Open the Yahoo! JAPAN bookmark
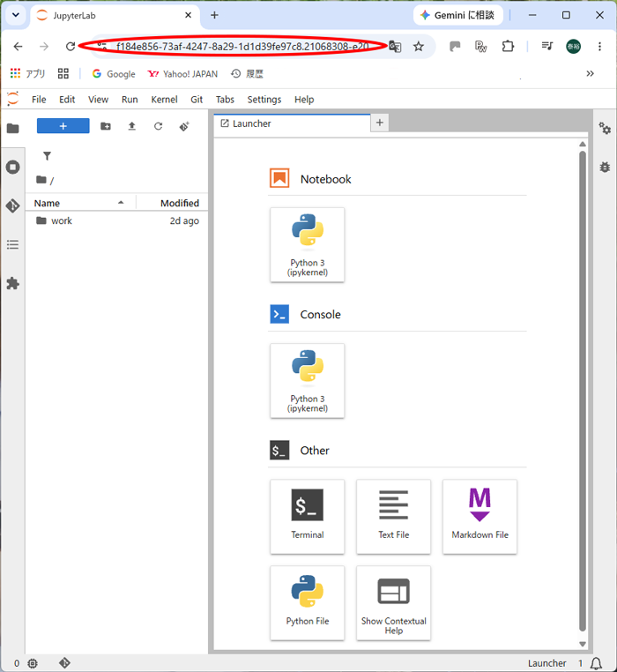Image resolution: width=617 pixels, height=672 pixels. tap(182, 74)
